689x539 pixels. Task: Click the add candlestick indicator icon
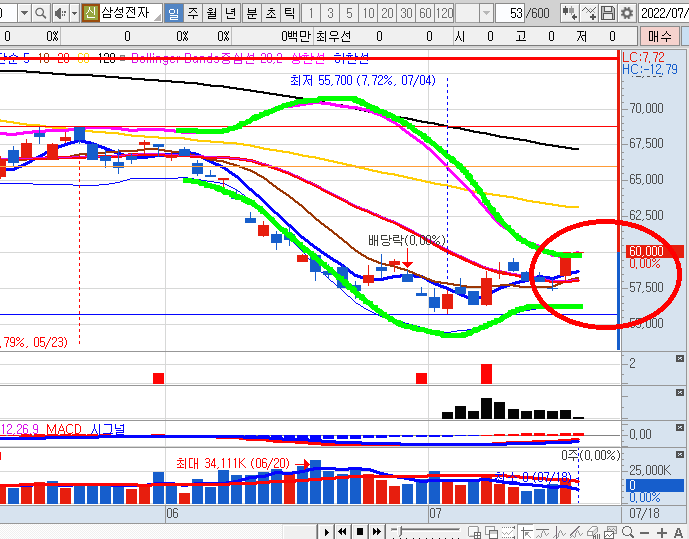[x=568, y=13]
